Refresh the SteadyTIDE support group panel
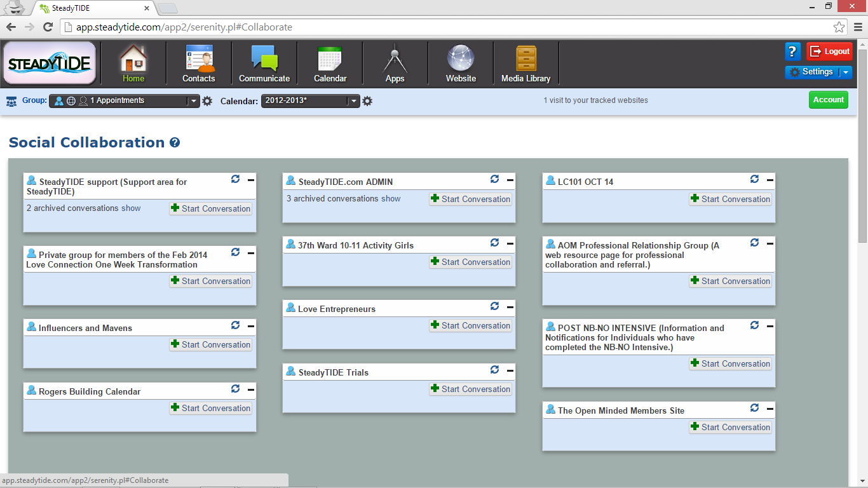The height and width of the screenshot is (488, 868). [x=235, y=180]
